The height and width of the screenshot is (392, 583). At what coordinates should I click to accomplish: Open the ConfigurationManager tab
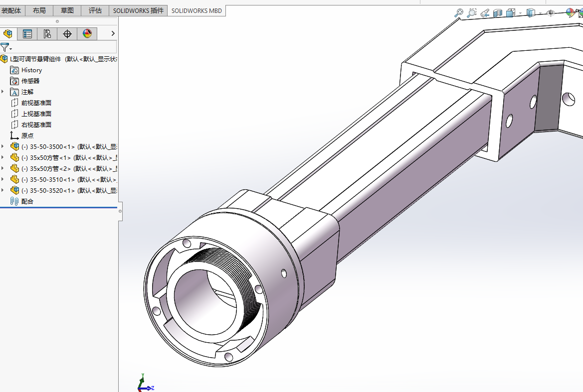pyautogui.click(x=47, y=34)
